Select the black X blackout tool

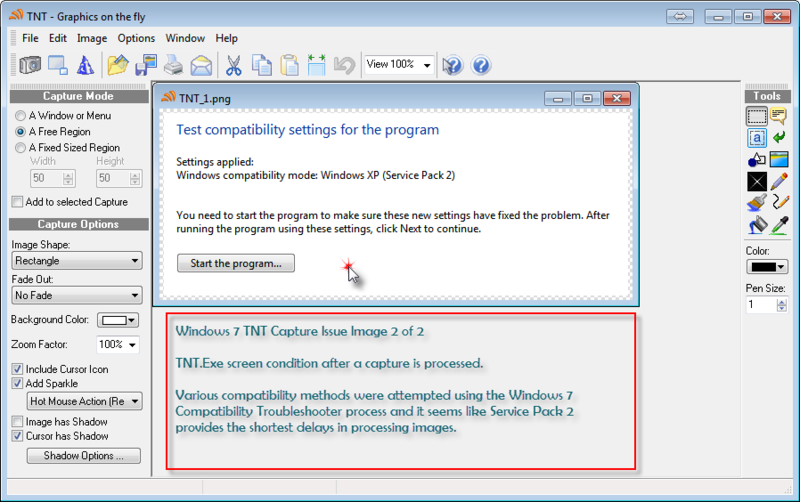coord(757,182)
